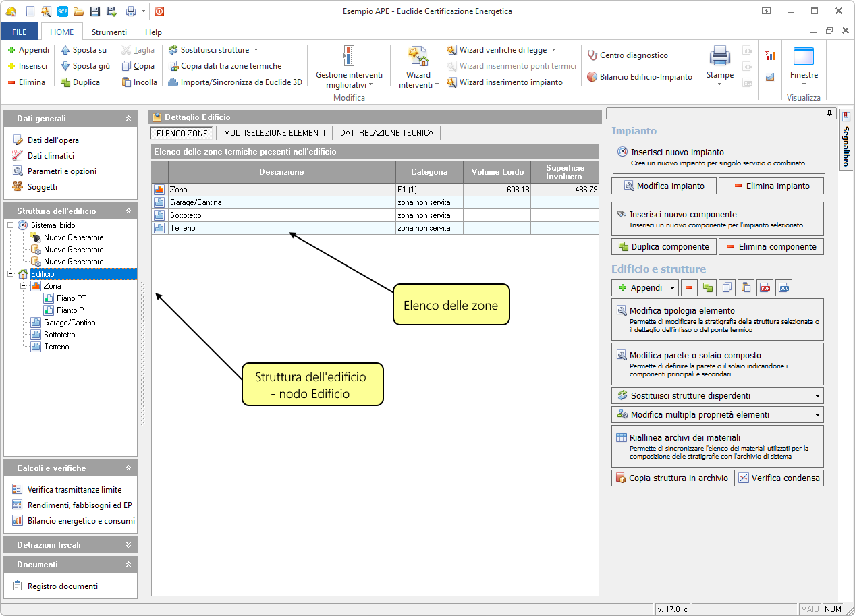
Task: Open Centro diagnostico
Action: click(627, 55)
